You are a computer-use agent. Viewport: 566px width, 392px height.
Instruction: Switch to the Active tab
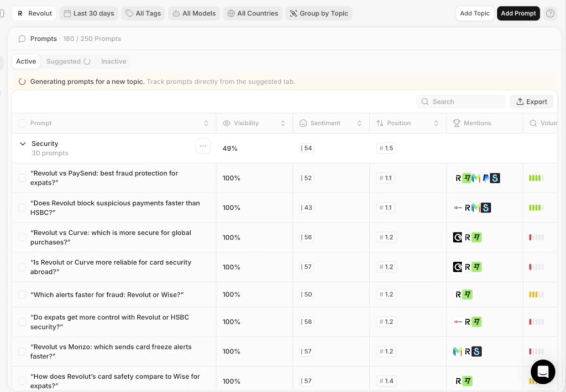(26, 61)
